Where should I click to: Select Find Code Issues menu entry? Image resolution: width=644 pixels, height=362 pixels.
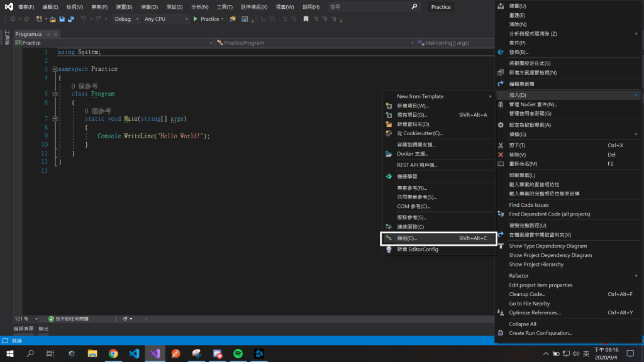point(569,205)
